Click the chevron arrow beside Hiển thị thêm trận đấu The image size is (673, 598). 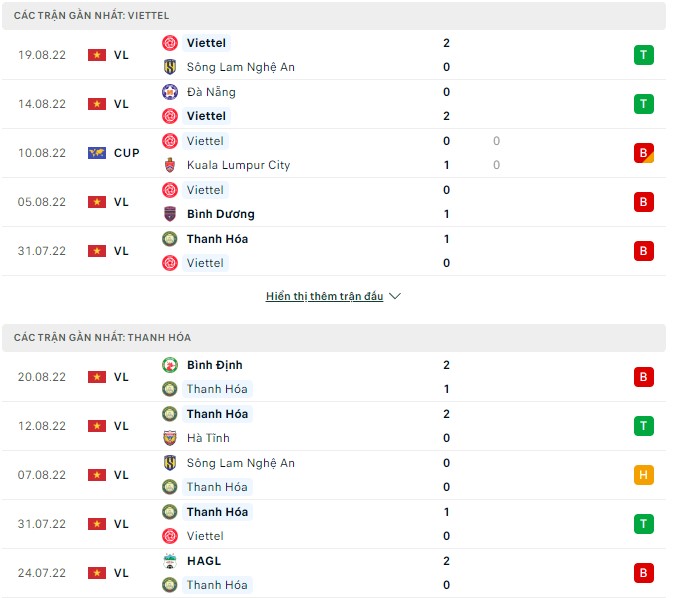[x=395, y=297]
